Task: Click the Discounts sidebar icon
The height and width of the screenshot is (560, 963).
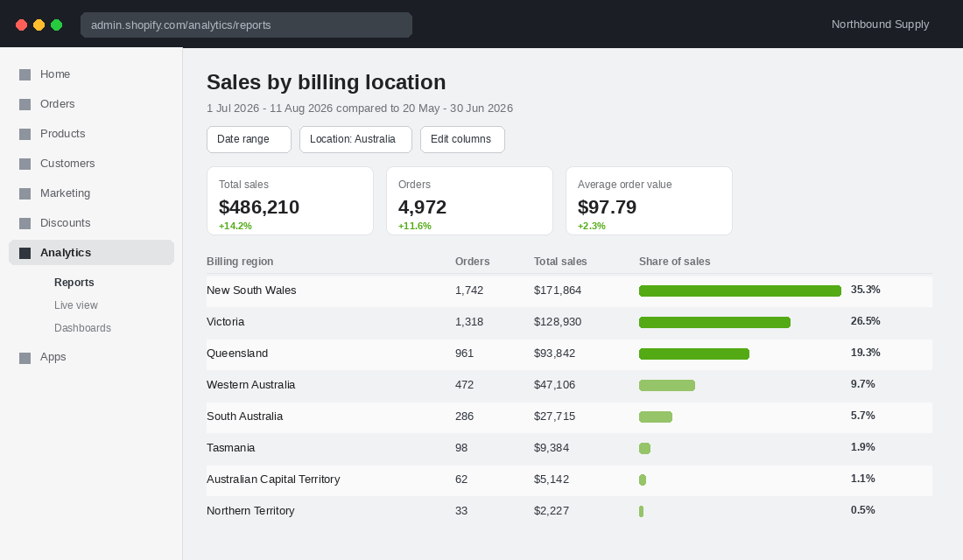Action: pyautogui.click(x=25, y=223)
